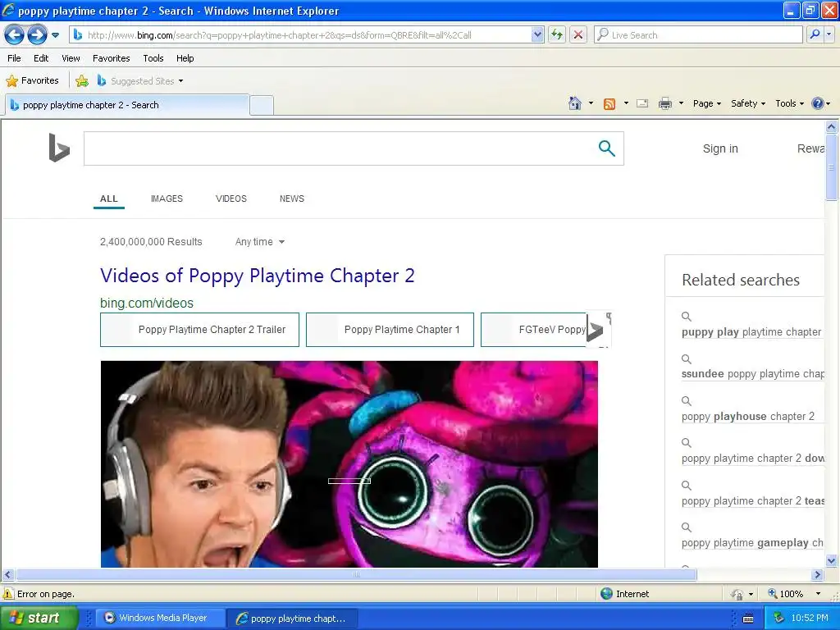Click puppy play playtime chapter related search
Viewport: 840px width, 630px height.
pos(751,332)
